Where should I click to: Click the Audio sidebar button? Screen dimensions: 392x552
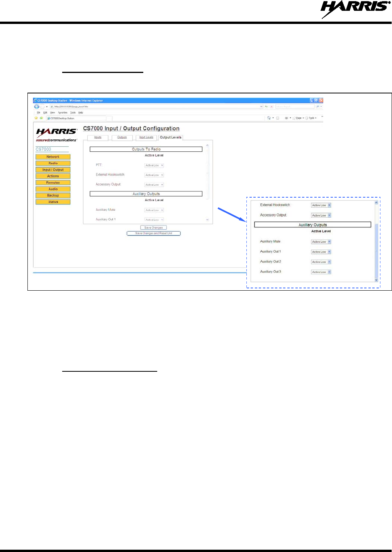pyautogui.click(x=53, y=189)
